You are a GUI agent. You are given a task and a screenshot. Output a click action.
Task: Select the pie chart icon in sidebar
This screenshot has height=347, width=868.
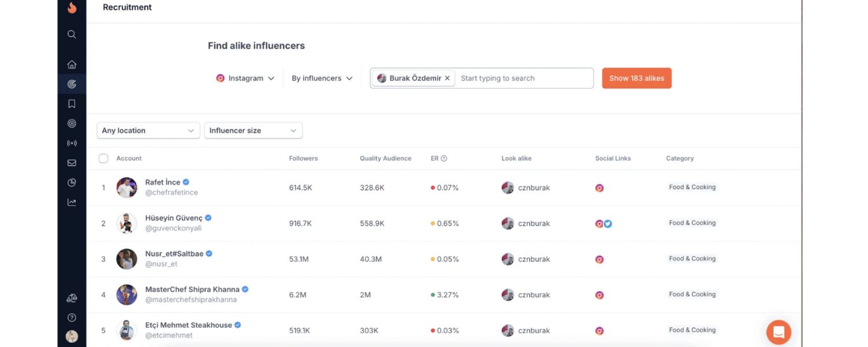(x=71, y=182)
